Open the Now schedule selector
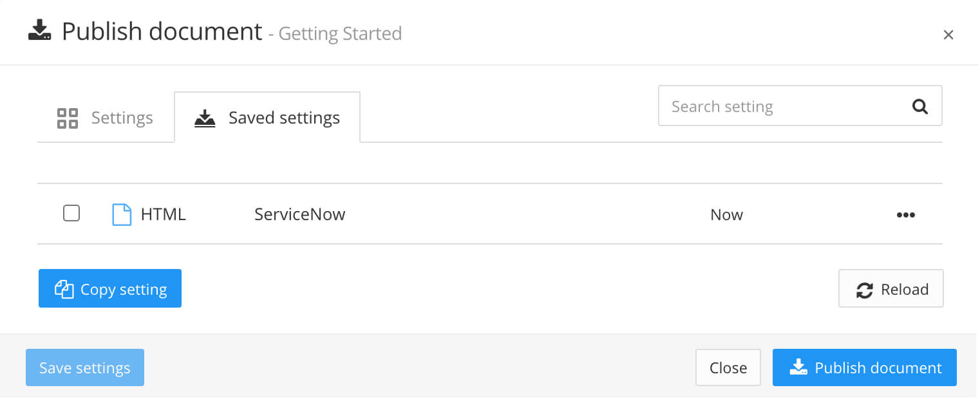This screenshot has height=399, width=980. pos(726,214)
